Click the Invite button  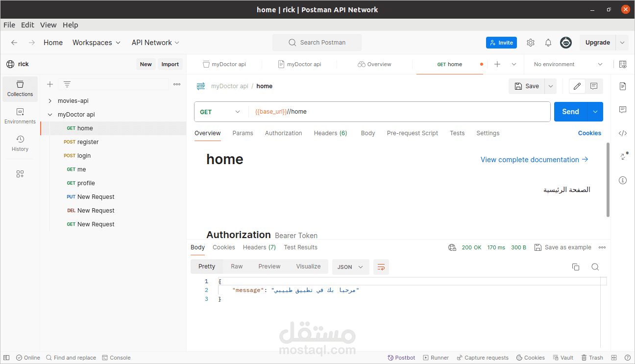pos(501,43)
